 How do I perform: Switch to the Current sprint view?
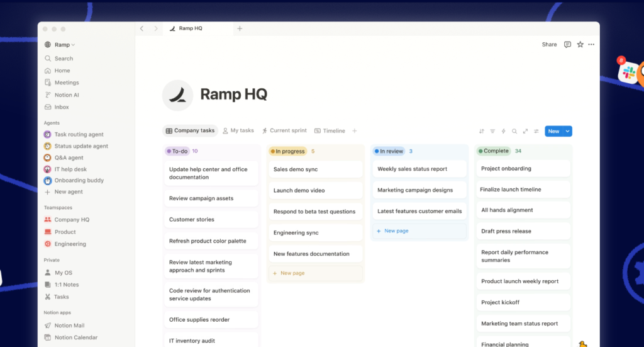point(284,131)
